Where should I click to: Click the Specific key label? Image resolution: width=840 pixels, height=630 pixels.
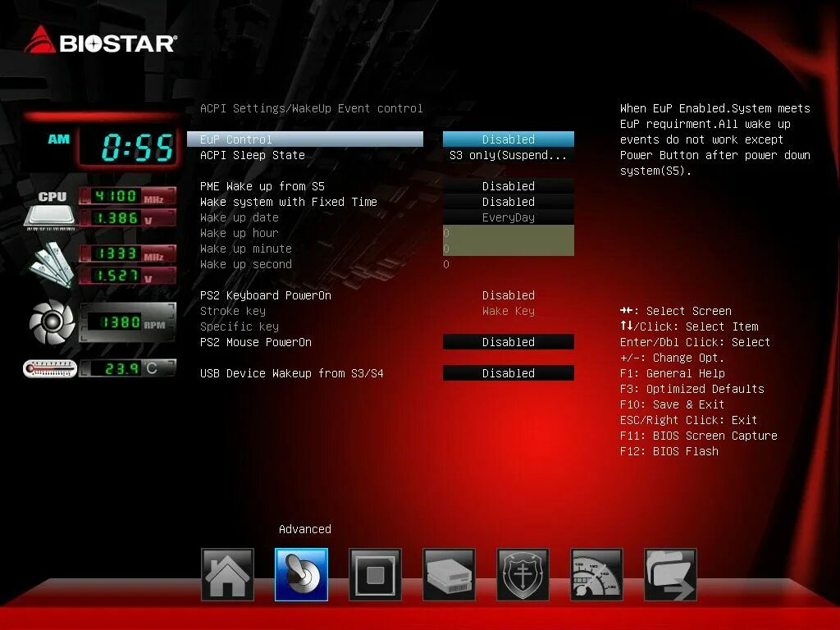pyautogui.click(x=239, y=326)
